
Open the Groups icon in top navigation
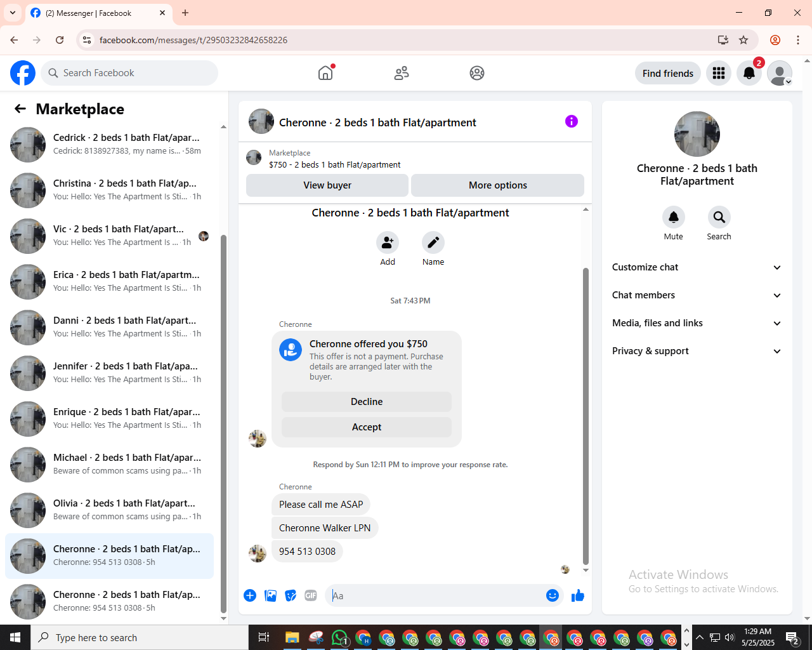point(477,73)
